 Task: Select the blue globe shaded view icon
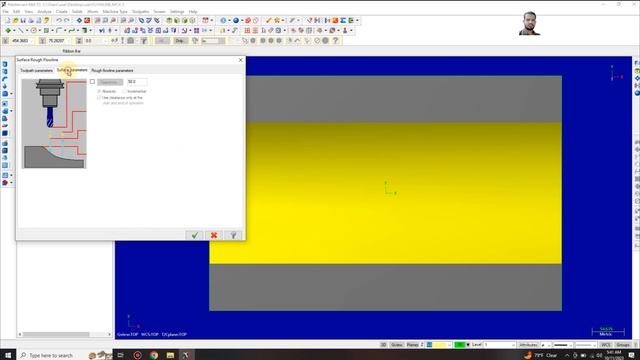coord(236,20)
